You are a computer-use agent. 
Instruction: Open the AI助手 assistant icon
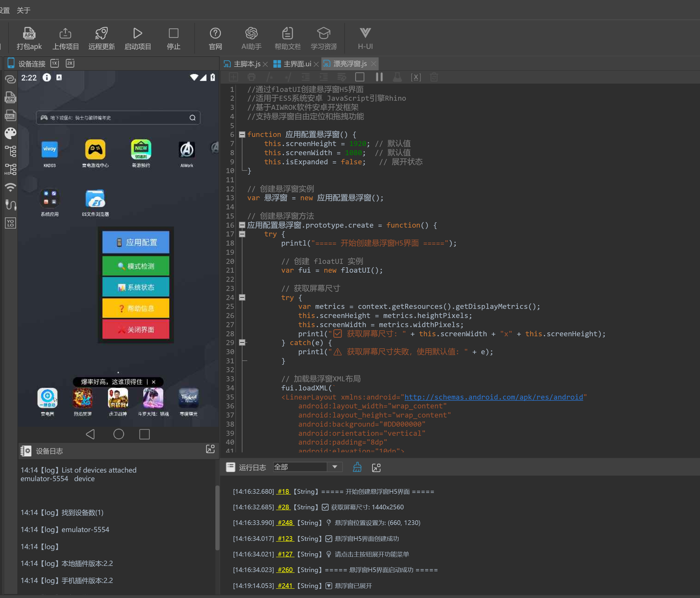point(251,34)
